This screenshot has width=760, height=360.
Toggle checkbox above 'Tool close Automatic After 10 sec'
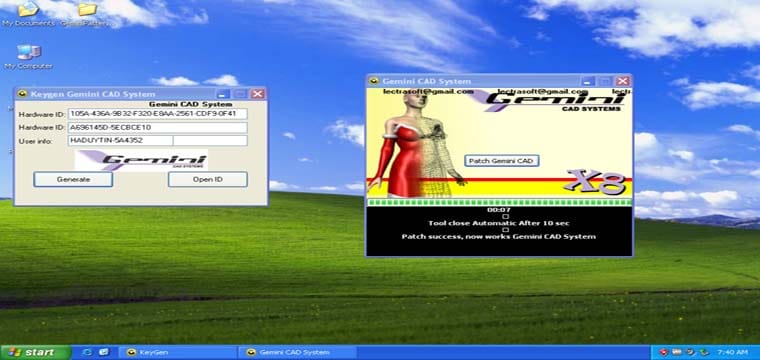coord(505,217)
